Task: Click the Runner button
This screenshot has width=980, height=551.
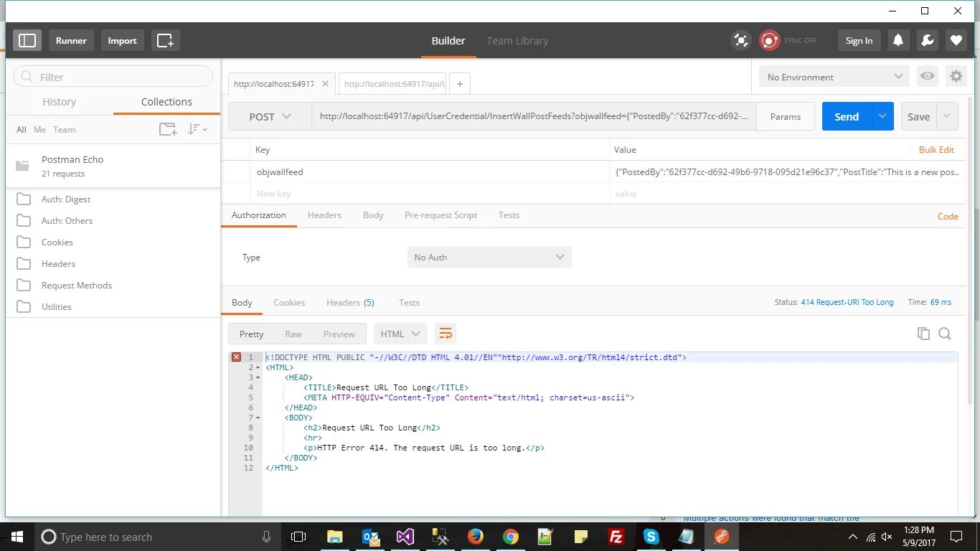Action: [x=71, y=40]
